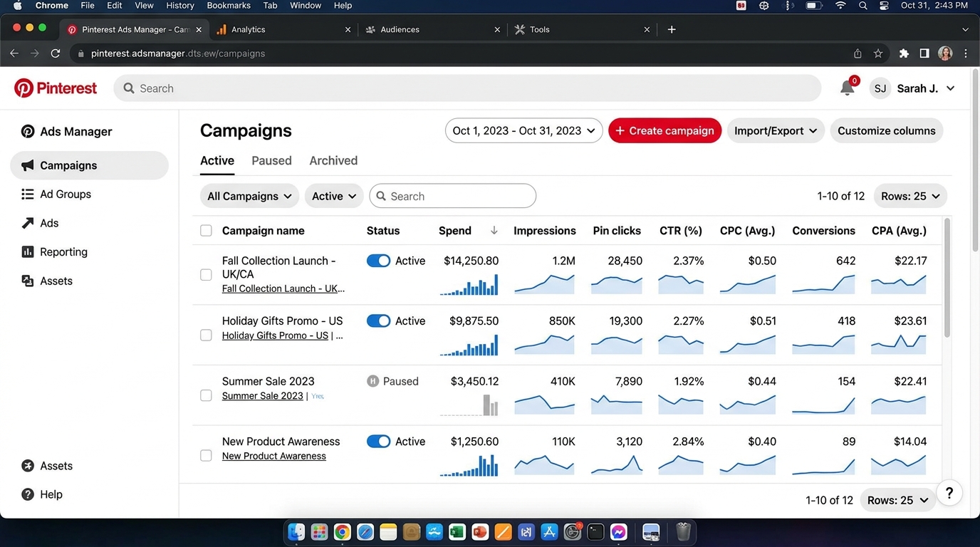Open Safari from the Dock
Screen dimensions: 980x547
click(365, 531)
